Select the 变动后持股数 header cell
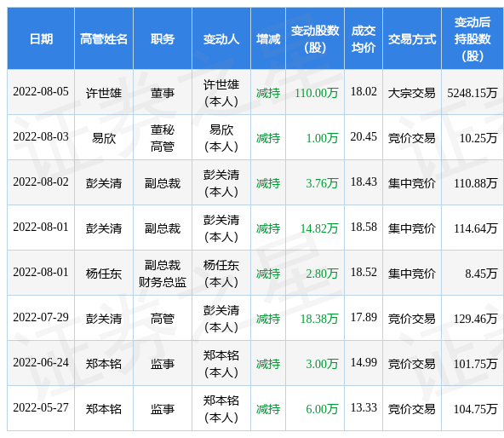The height and width of the screenshot is (438, 504). [472, 39]
